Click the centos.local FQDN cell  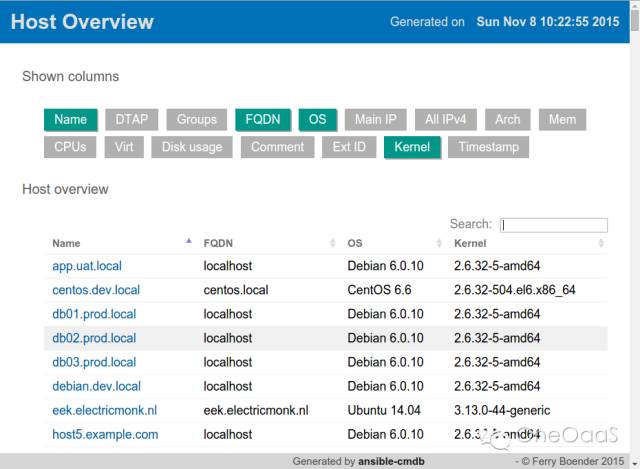tap(236, 290)
